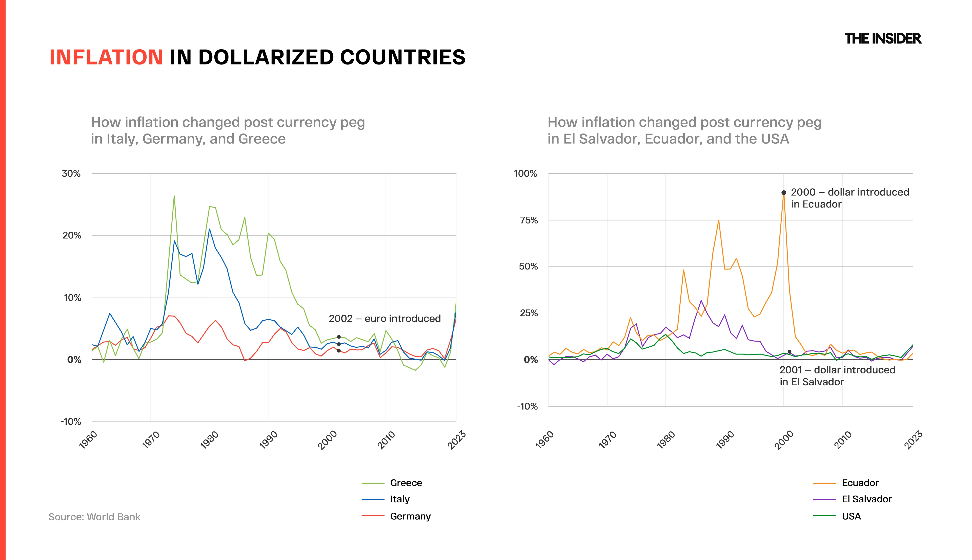Click the red INFLATION headline word
Viewport: 972px width, 560px height.
107,57
